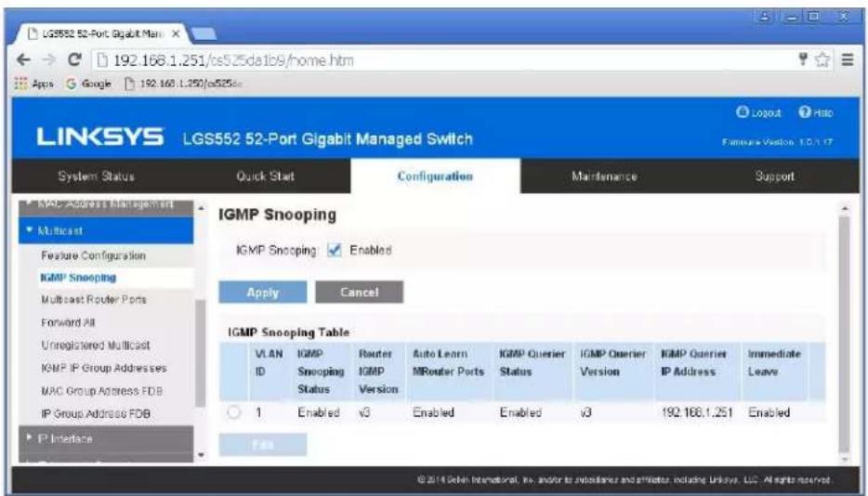Go back using browser back arrow
The width and height of the screenshot is (868, 496).
23,59
